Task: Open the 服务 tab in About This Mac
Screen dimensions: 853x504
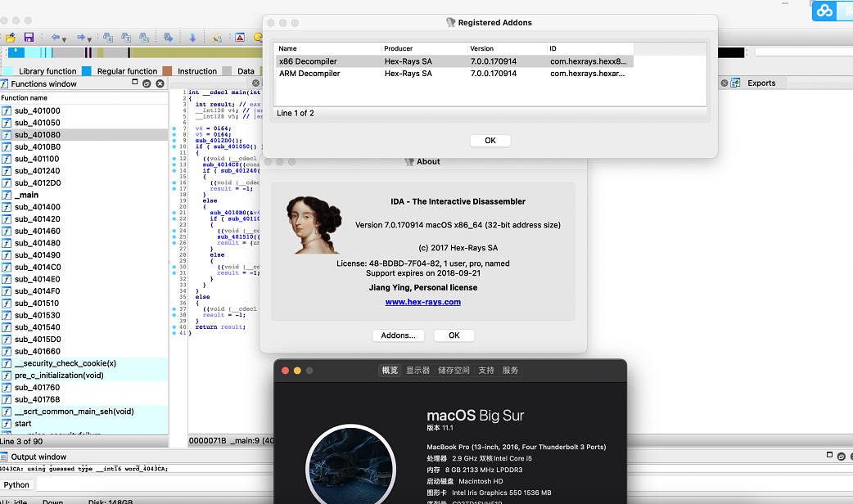Action: [x=510, y=371]
